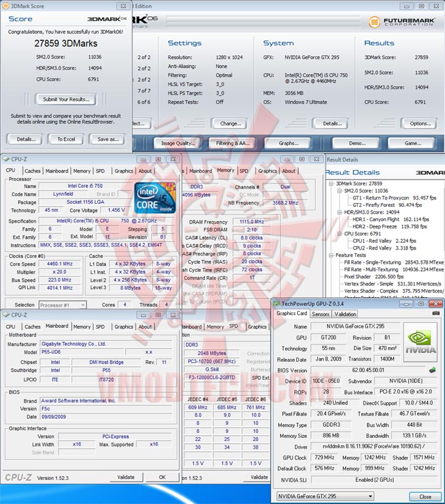Maximize the GPU-Z window

[421, 304]
